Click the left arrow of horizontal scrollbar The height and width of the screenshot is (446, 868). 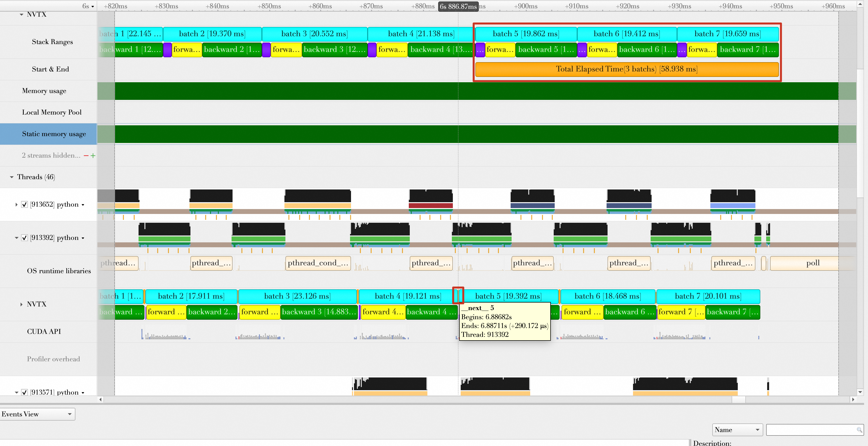pos(100,399)
